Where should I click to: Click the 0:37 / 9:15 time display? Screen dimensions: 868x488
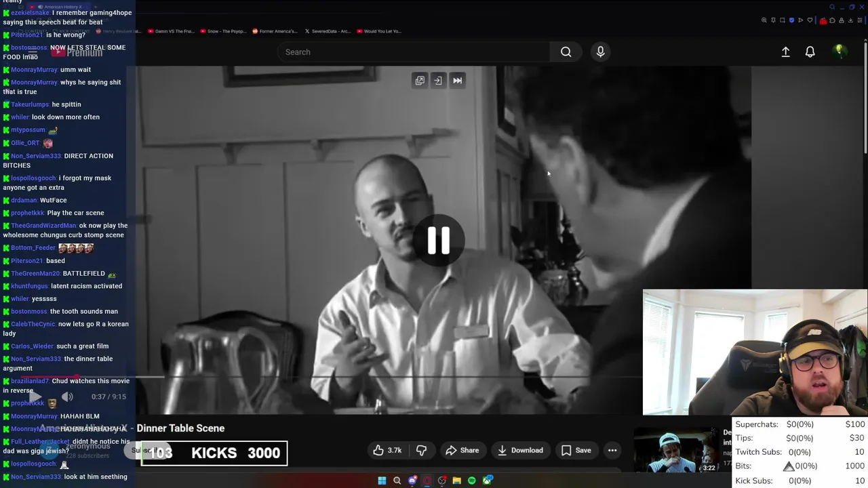(x=108, y=397)
